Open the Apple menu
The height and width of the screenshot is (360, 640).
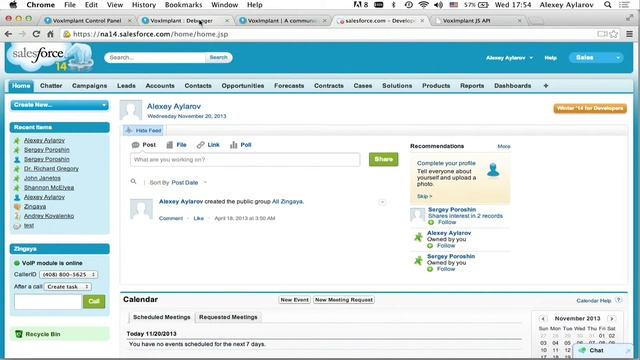(x=13, y=5)
